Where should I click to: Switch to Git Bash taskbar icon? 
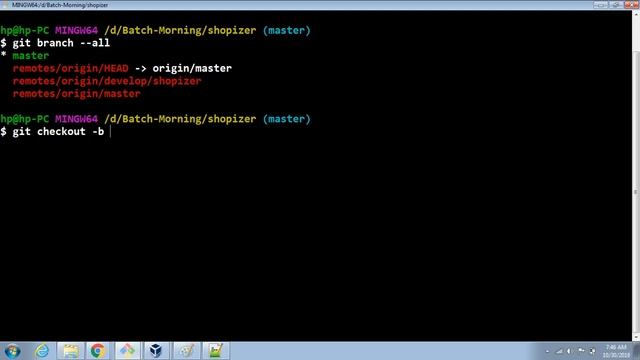(127, 351)
